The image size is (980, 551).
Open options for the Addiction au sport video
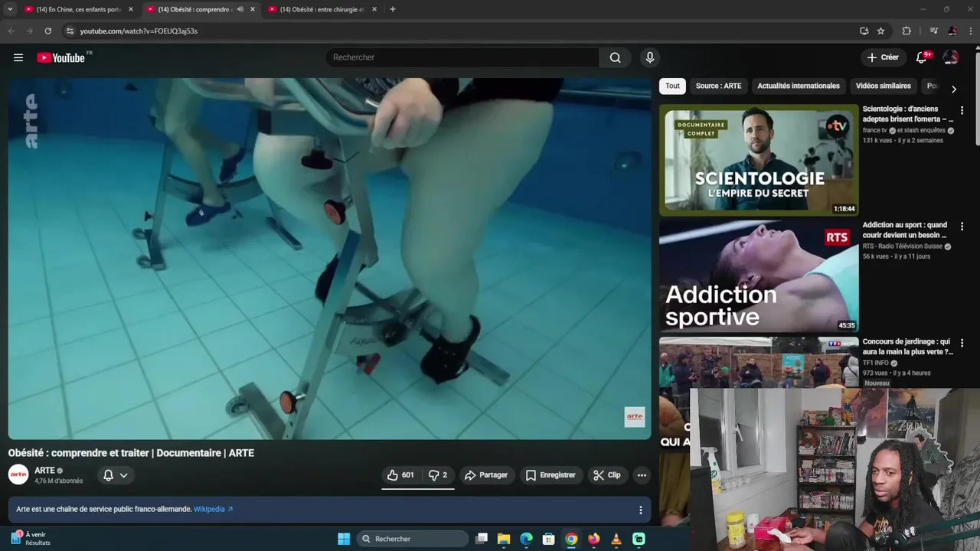coord(962,227)
